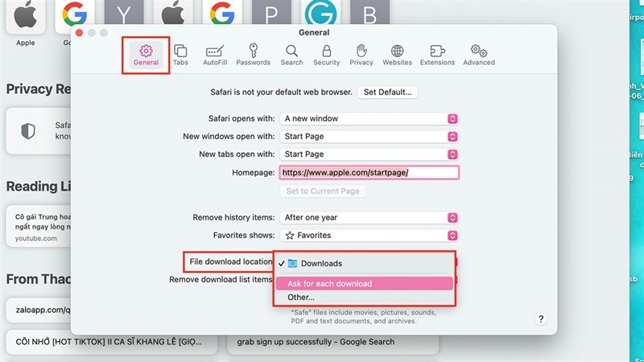Open the 'Remove history items' dropdown
Image resolution: width=644 pixels, height=362 pixels.
pyautogui.click(x=369, y=217)
